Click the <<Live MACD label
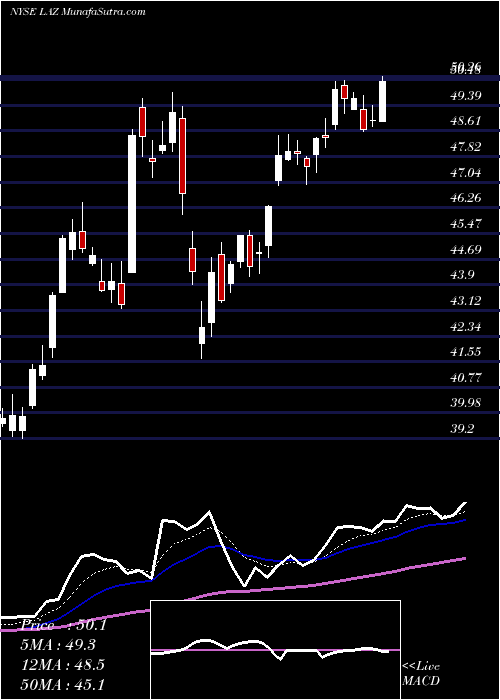The width and height of the screenshot is (500, 700). point(421,673)
